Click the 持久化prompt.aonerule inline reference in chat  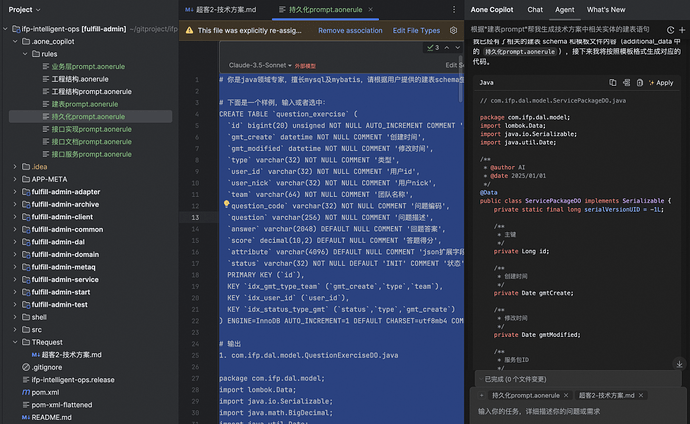click(520, 52)
